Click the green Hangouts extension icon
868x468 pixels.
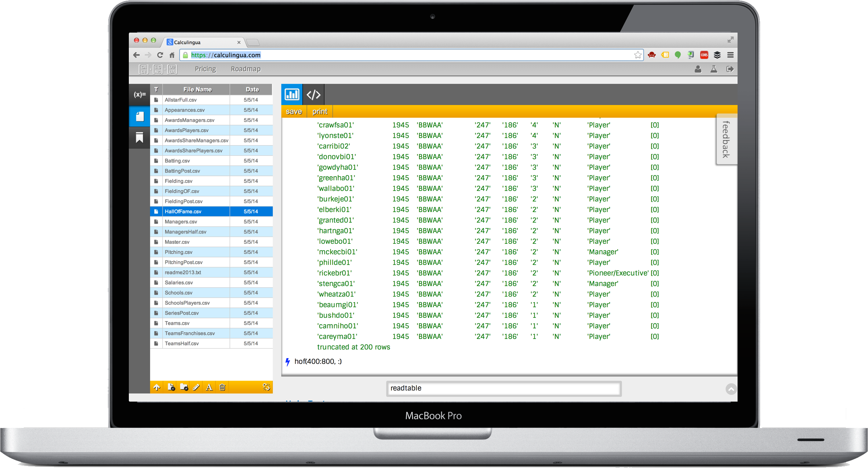(678, 55)
